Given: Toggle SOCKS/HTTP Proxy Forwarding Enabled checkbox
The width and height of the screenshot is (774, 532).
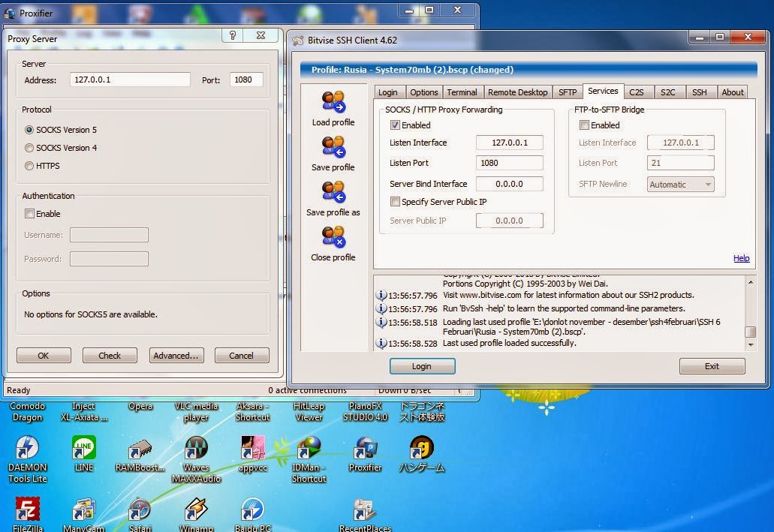Looking at the screenshot, I should click(395, 125).
